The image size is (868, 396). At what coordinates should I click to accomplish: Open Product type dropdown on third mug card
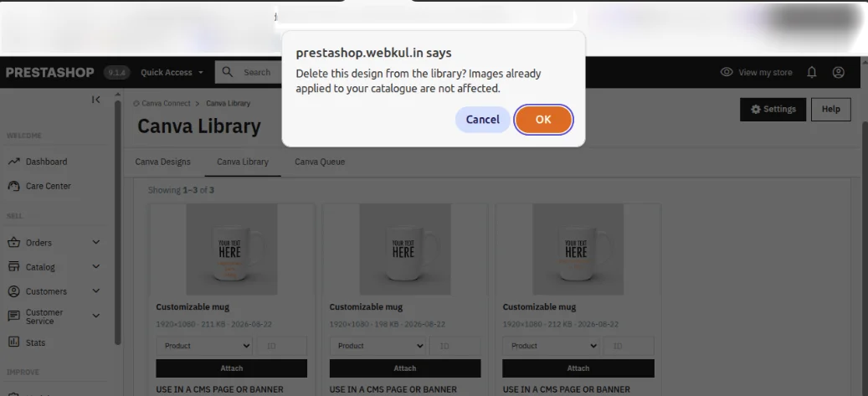click(551, 346)
